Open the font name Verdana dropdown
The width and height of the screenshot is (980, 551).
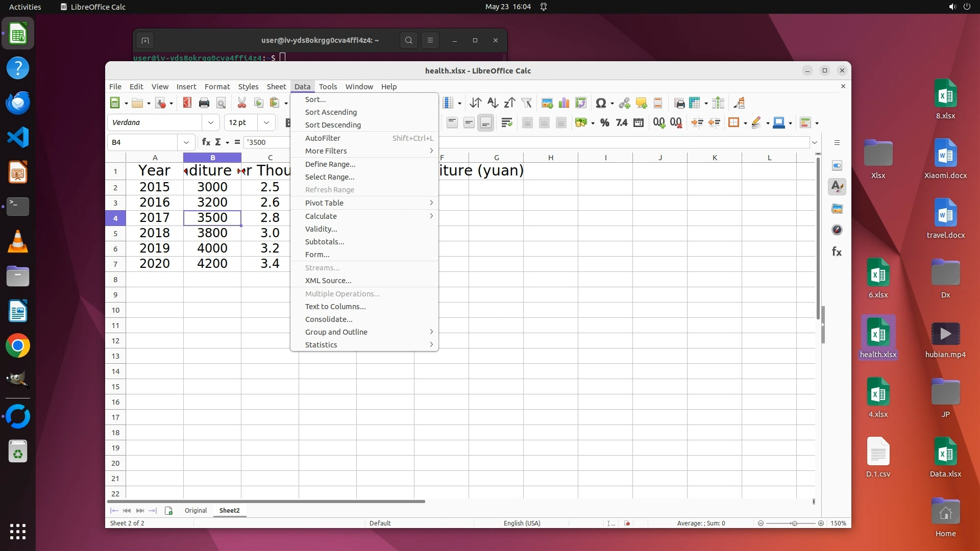tap(211, 122)
